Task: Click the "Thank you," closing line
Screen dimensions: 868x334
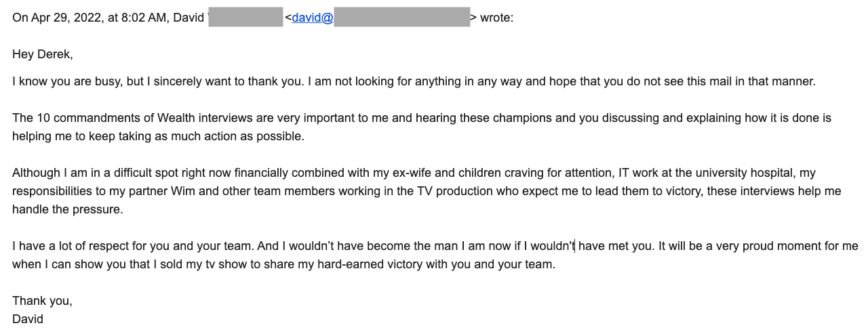Action: click(42, 301)
